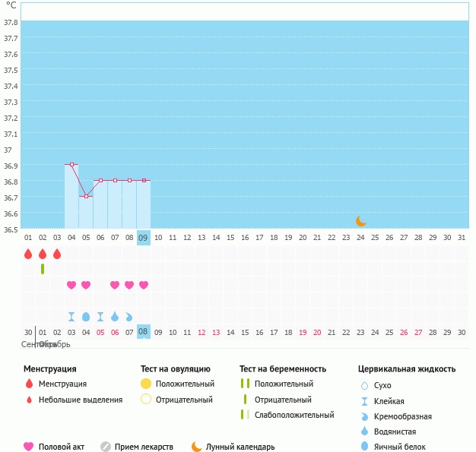Click the red date 12 in the bottom date row
Viewport: 476px width, 452px height.
202,332
